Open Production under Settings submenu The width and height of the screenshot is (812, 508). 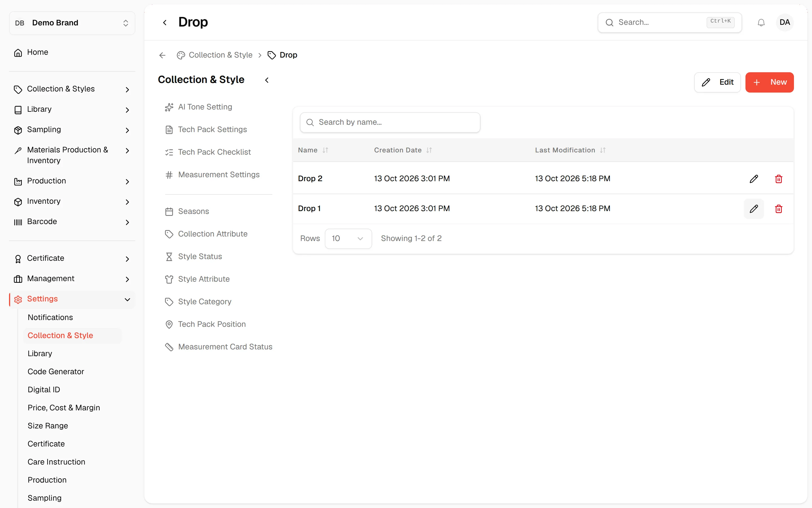[47, 480]
